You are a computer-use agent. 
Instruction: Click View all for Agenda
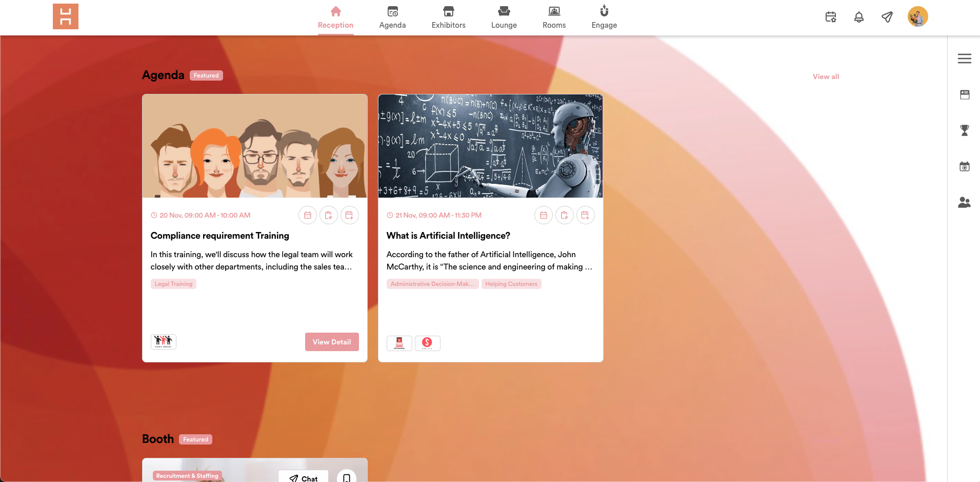tap(826, 76)
